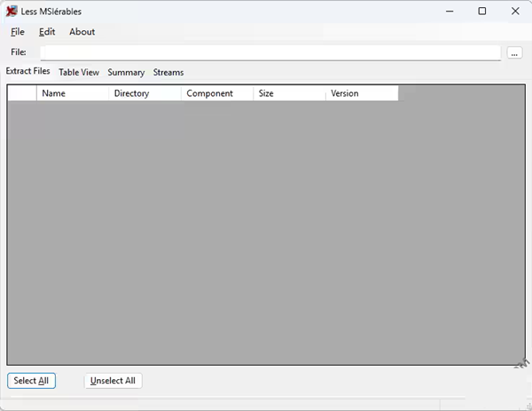The image size is (532, 411).
Task: Click the Unselect All button
Action: point(113,381)
